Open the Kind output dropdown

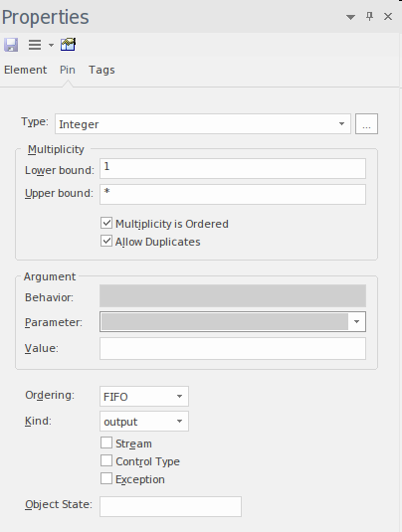point(144,422)
